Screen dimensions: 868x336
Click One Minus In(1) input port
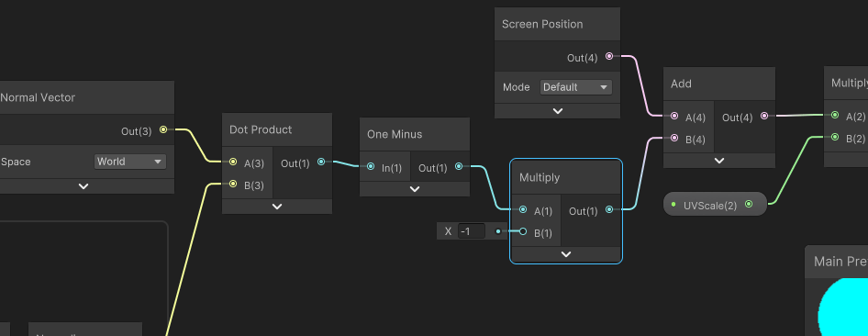371,166
